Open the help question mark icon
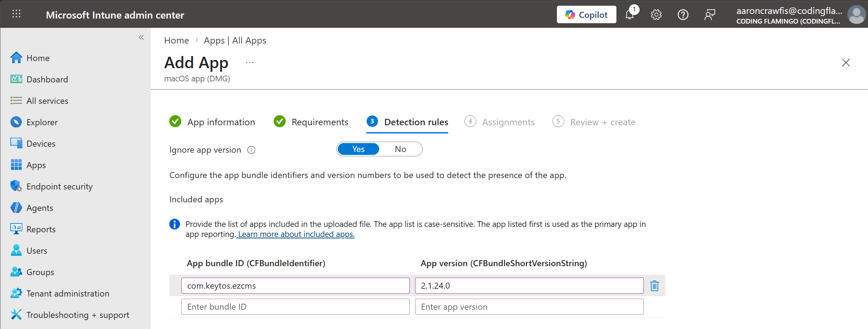Viewport: 868px width, 329px height. 683,14
